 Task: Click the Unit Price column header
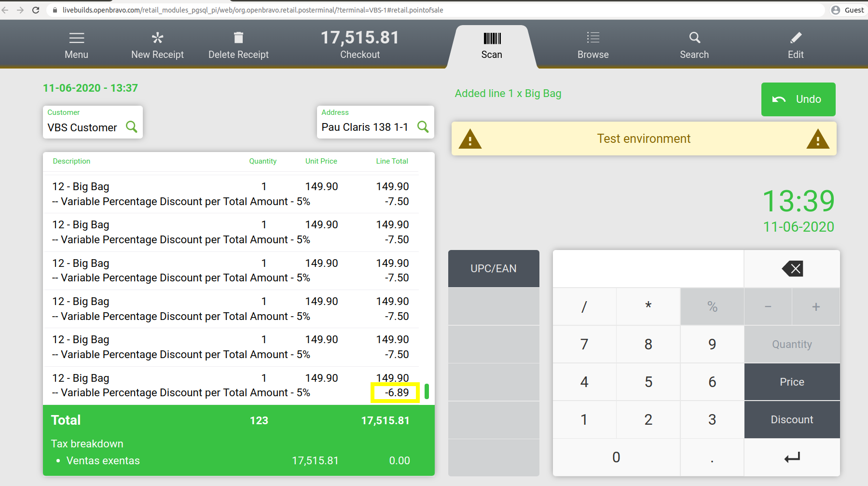321,161
